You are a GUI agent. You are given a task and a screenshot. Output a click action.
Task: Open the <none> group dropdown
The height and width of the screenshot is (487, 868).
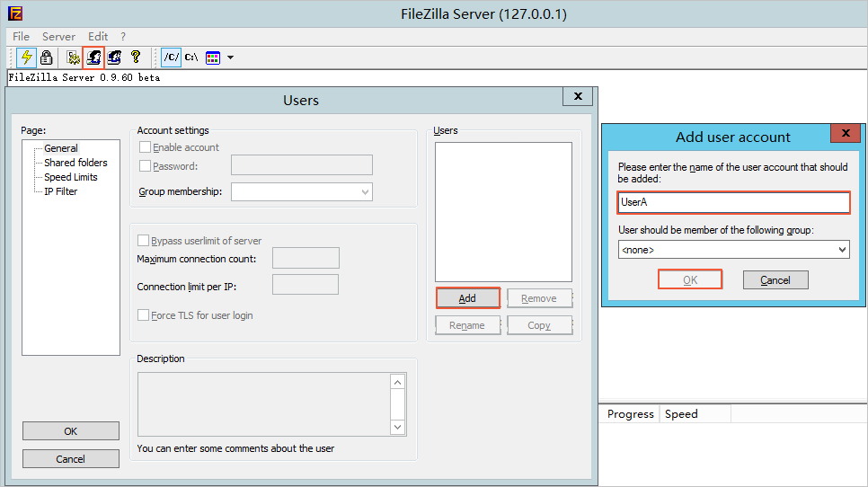click(x=733, y=250)
